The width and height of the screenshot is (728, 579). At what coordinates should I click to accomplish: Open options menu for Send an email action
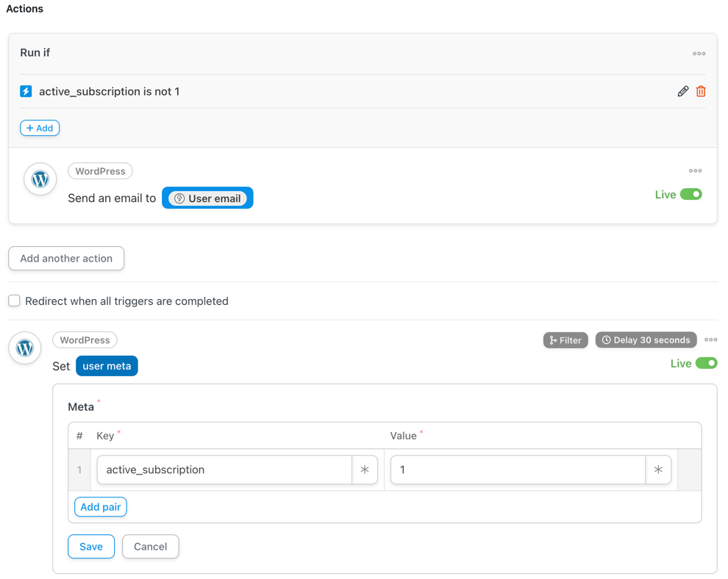point(695,170)
